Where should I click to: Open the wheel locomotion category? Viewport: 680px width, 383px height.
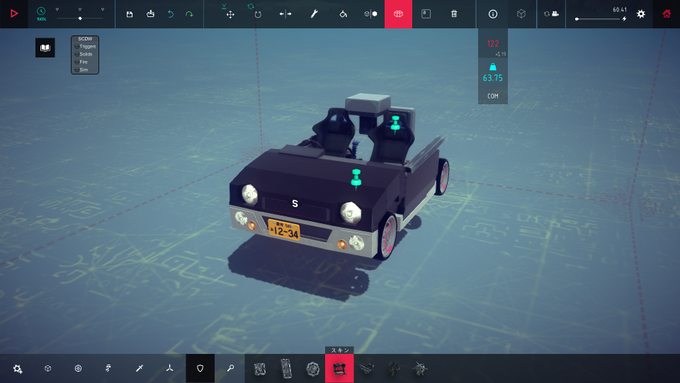pyautogui.click(x=78, y=368)
